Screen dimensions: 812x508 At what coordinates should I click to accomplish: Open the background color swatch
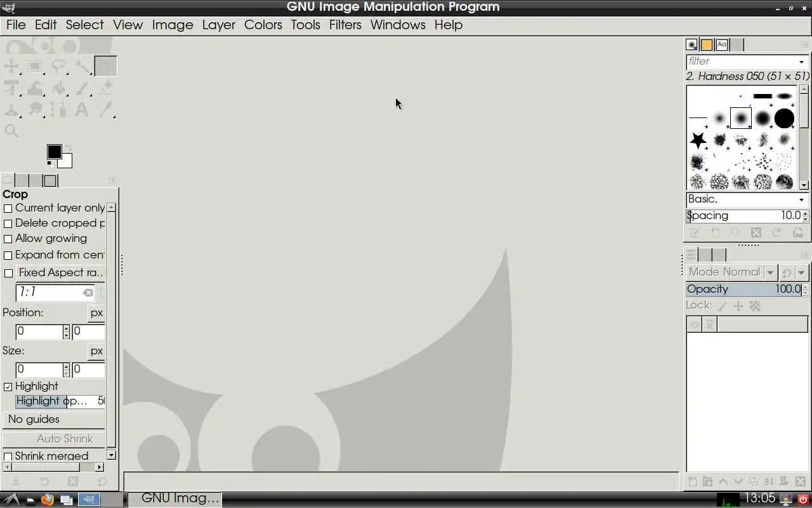tap(67, 161)
